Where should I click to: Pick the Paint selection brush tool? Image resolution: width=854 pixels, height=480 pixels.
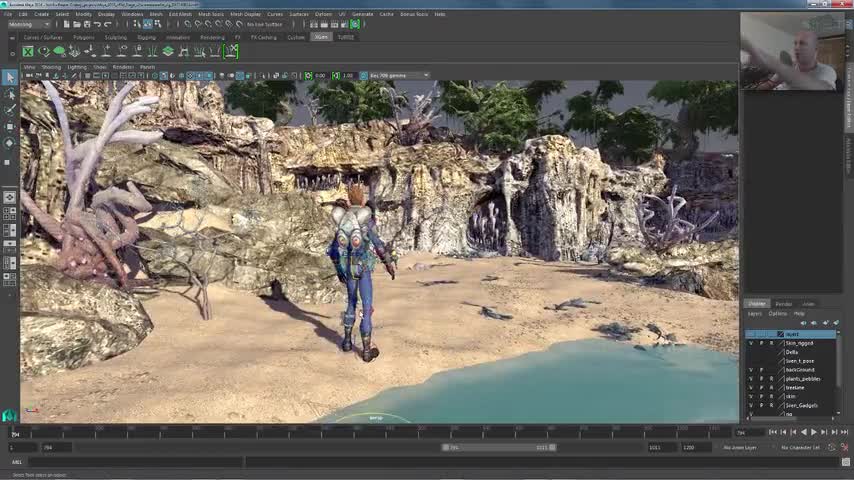[10, 110]
